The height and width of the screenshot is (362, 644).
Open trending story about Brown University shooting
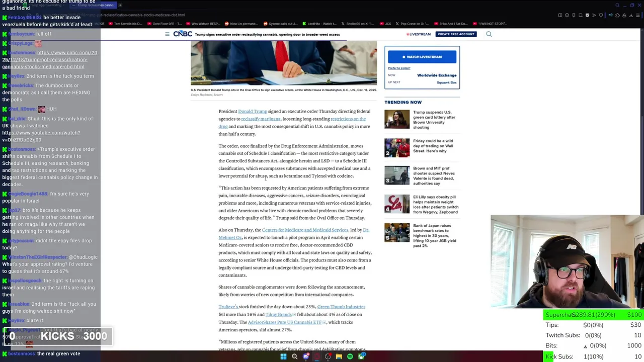pyautogui.click(x=434, y=120)
